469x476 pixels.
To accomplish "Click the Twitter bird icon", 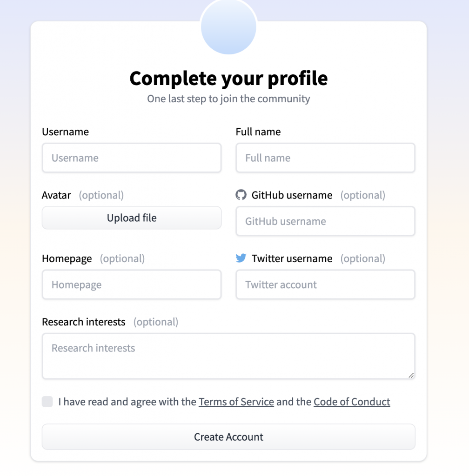I will [241, 258].
